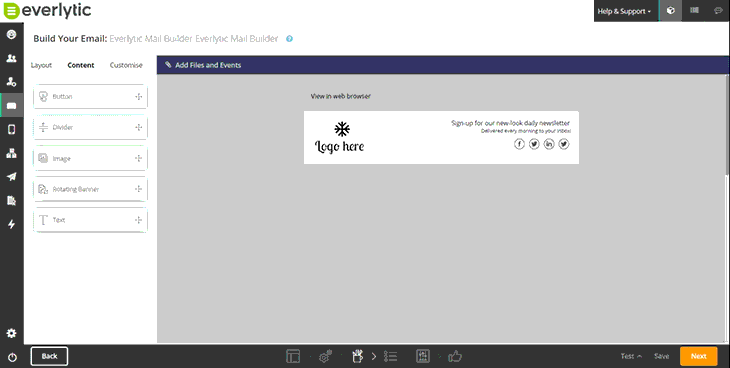This screenshot has width=730, height=368.
Task: Select the Button content block
Action: [x=90, y=96]
